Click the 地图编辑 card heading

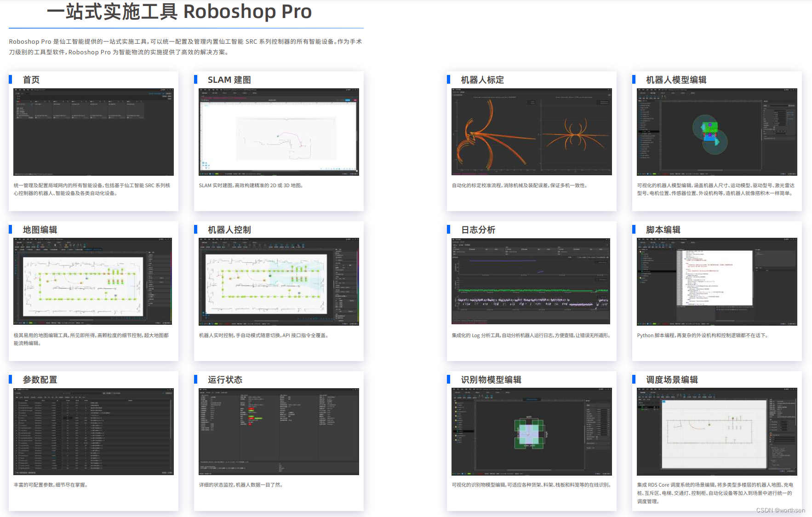(x=40, y=230)
